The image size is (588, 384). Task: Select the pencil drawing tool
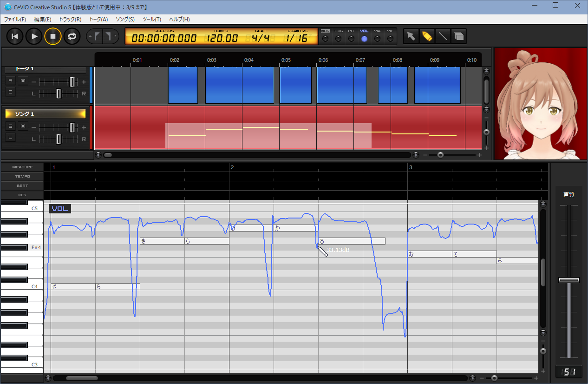pos(427,36)
